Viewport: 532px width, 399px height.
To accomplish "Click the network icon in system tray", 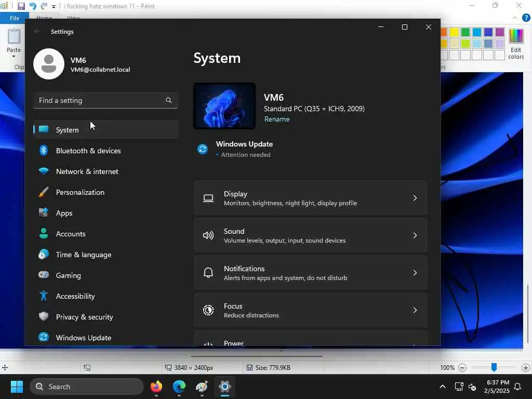I will tap(459, 387).
